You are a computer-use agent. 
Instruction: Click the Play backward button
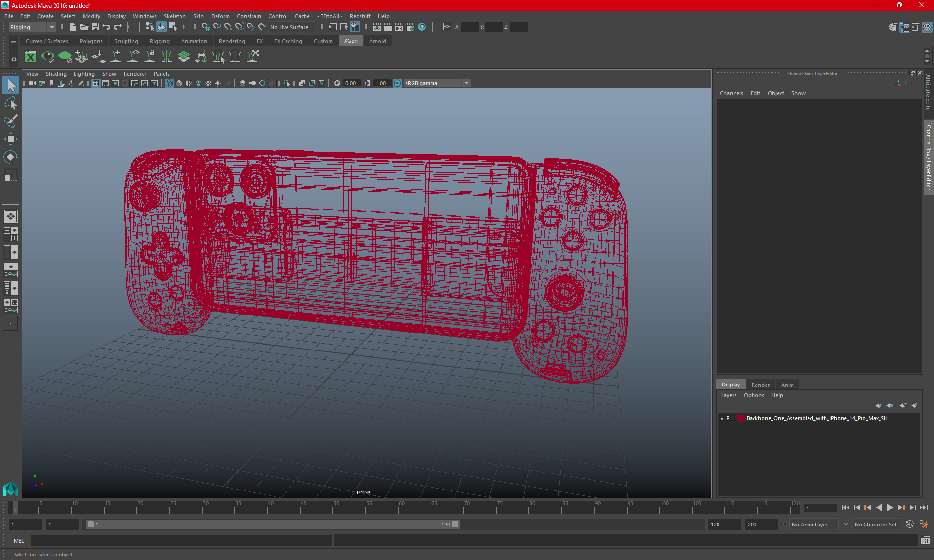tap(879, 507)
